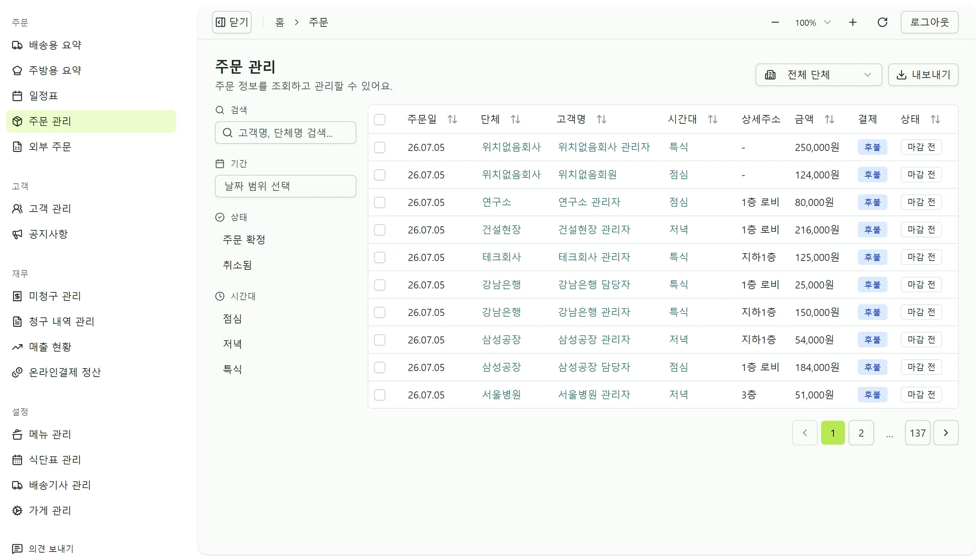Screen dimensions: 976x560
Task: Click the 미청구 관리 receipt icon
Action: click(x=17, y=296)
